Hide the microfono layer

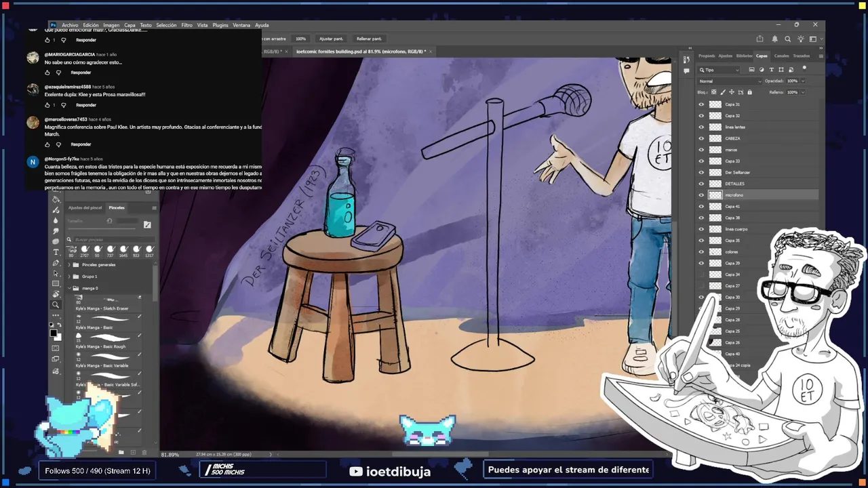click(x=701, y=195)
